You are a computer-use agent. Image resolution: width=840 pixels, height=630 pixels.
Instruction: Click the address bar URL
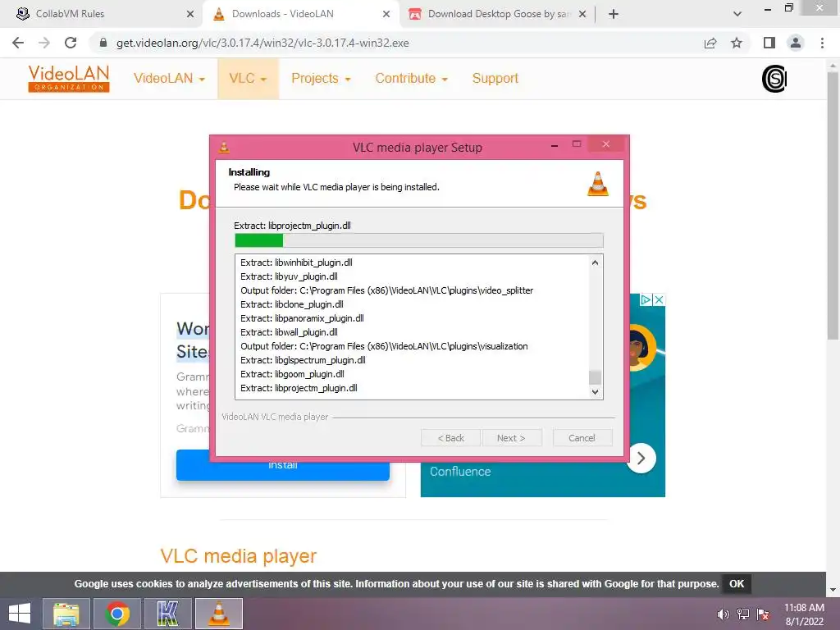coord(262,43)
